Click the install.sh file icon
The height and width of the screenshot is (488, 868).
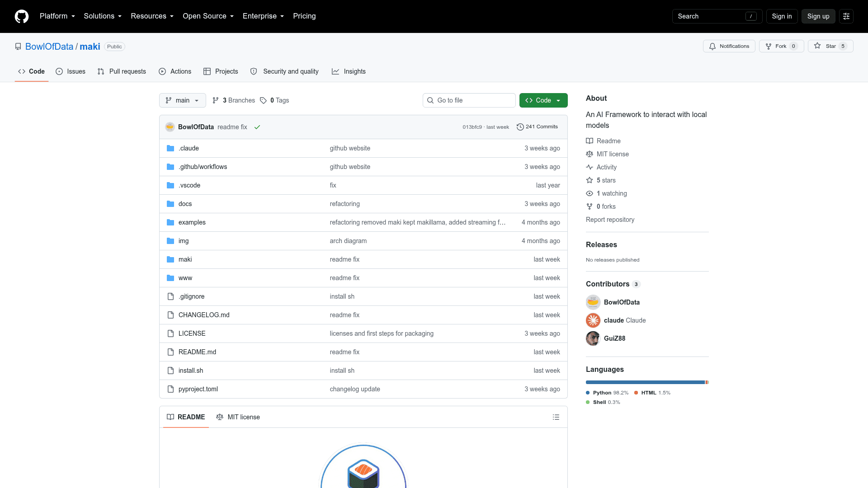tap(170, 371)
